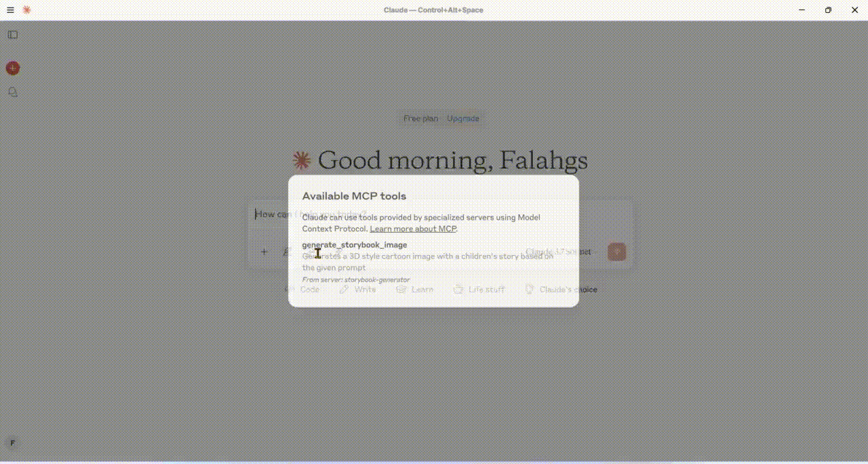This screenshot has height=464, width=868.
Task: Start a new chat with the orange plus icon
Action: [x=12, y=68]
